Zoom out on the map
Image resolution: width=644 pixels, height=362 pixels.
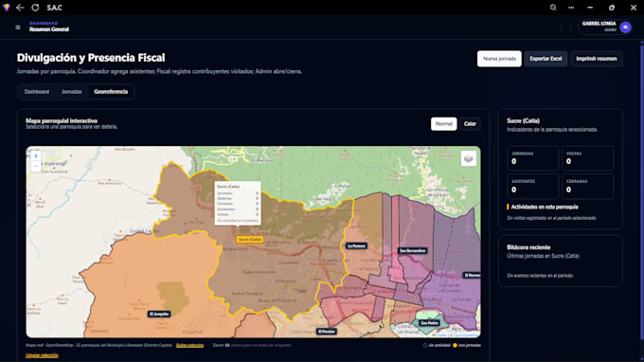click(36, 166)
